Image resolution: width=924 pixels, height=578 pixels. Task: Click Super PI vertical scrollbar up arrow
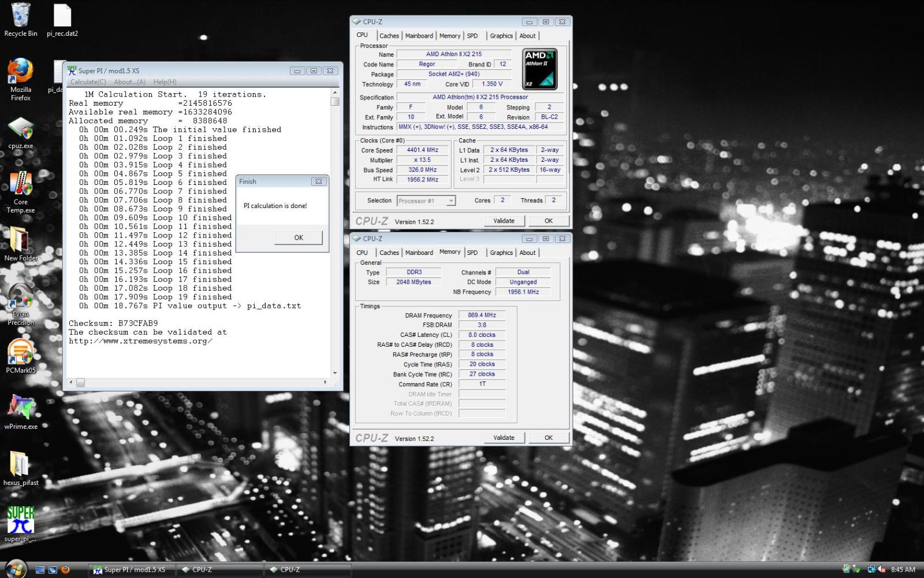335,92
